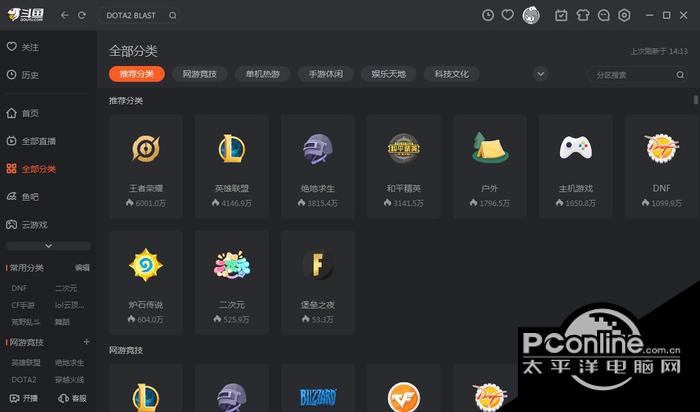Viewport: 700px width, 412px height.
Task: Open 舞蹈 in the sidebar
Action: [x=62, y=322]
